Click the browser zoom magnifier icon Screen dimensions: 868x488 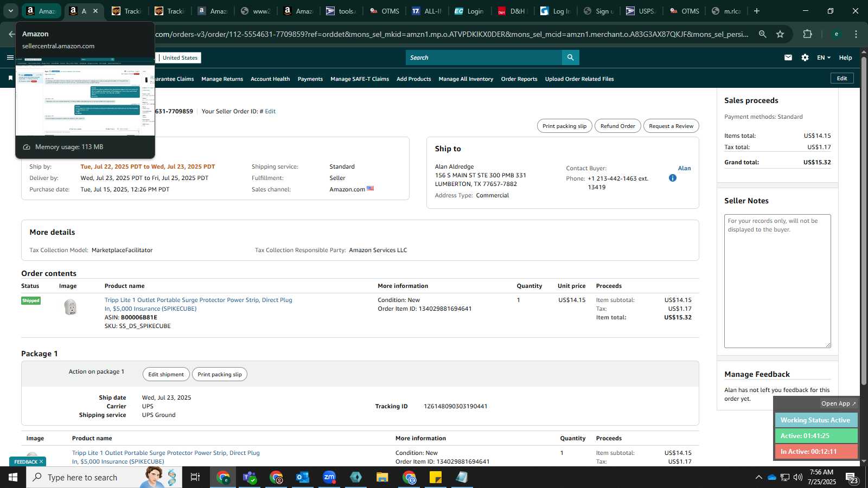(x=763, y=34)
